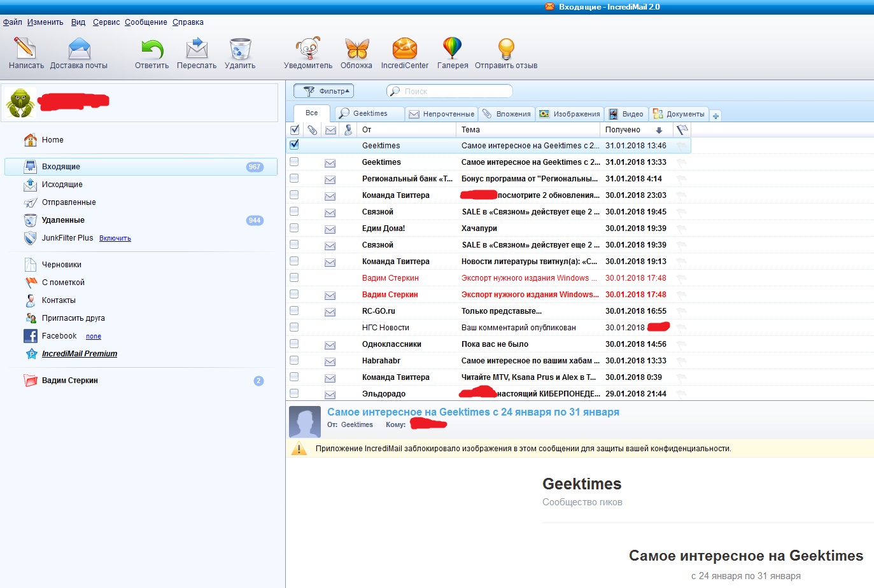
Task: Check the Эльдорадо message checkbox
Action: (294, 393)
